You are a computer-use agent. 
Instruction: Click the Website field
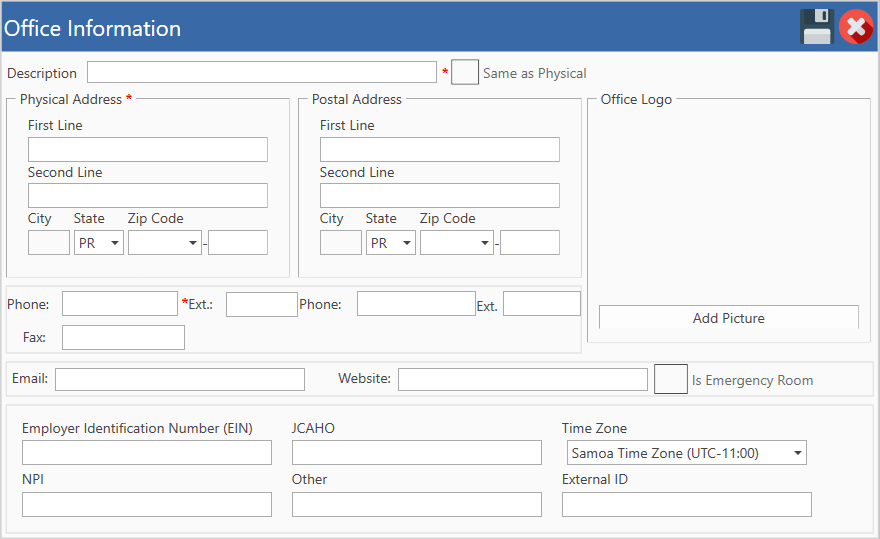pyautogui.click(x=522, y=380)
